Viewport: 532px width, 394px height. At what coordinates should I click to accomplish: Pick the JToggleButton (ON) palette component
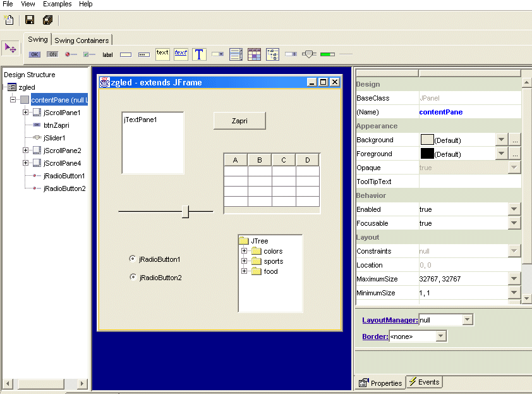(52, 54)
